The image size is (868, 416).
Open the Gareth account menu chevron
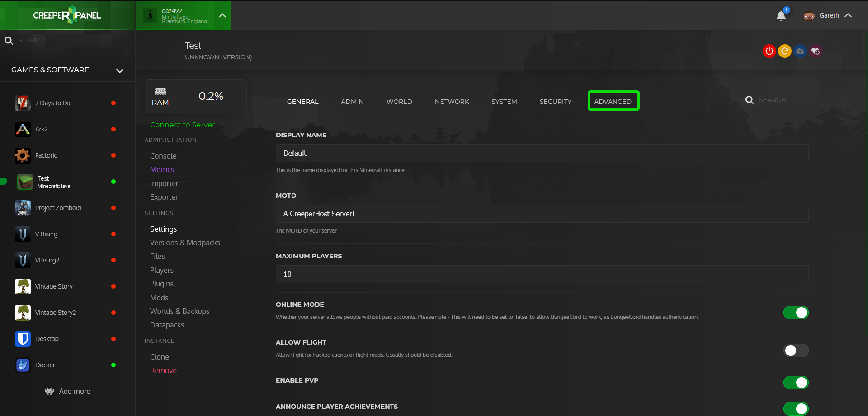(x=848, y=15)
